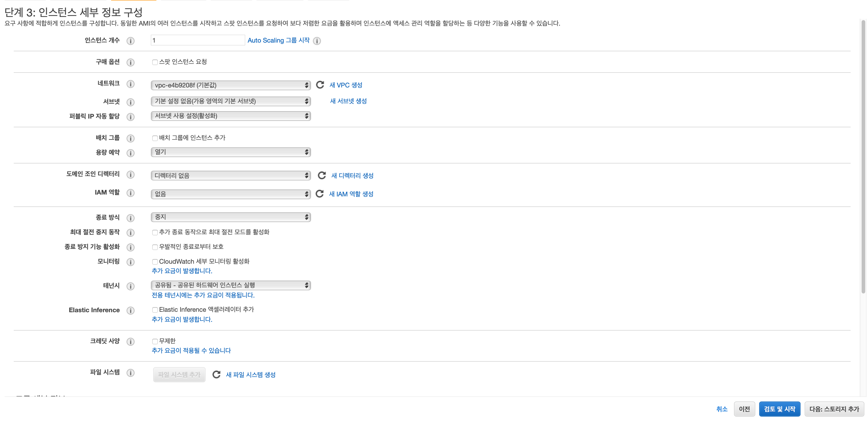Click refresh icon next to network VPC dropdown
Viewport: 868px width, 423px height.
coord(320,85)
